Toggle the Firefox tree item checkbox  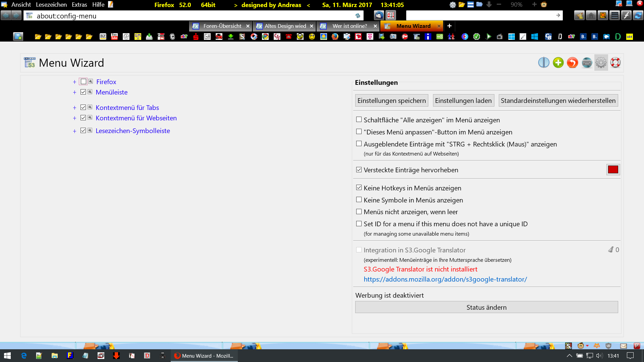[x=84, y=81]
